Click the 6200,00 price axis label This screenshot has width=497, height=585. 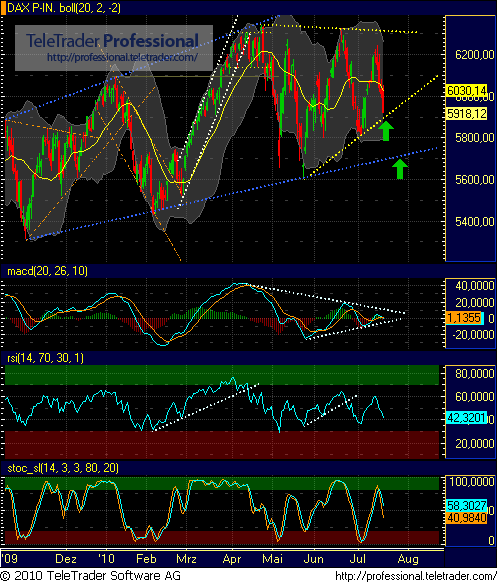[474, 55]
